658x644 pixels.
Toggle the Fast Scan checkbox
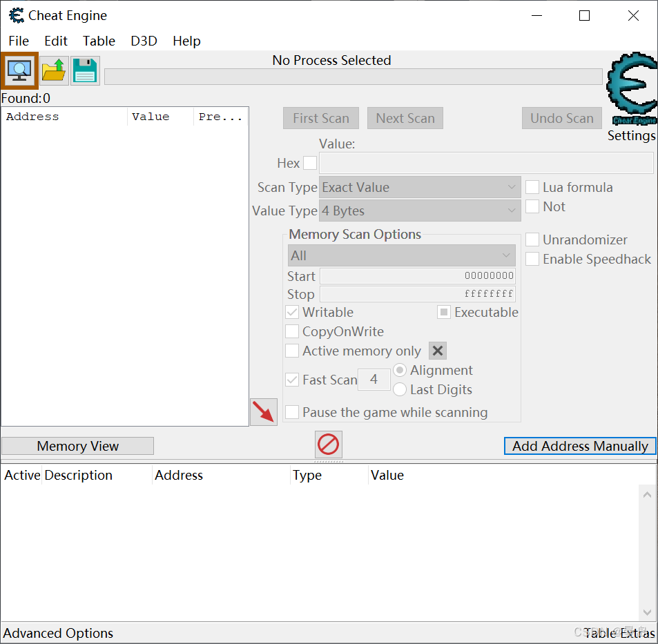(x=292, y=380)
